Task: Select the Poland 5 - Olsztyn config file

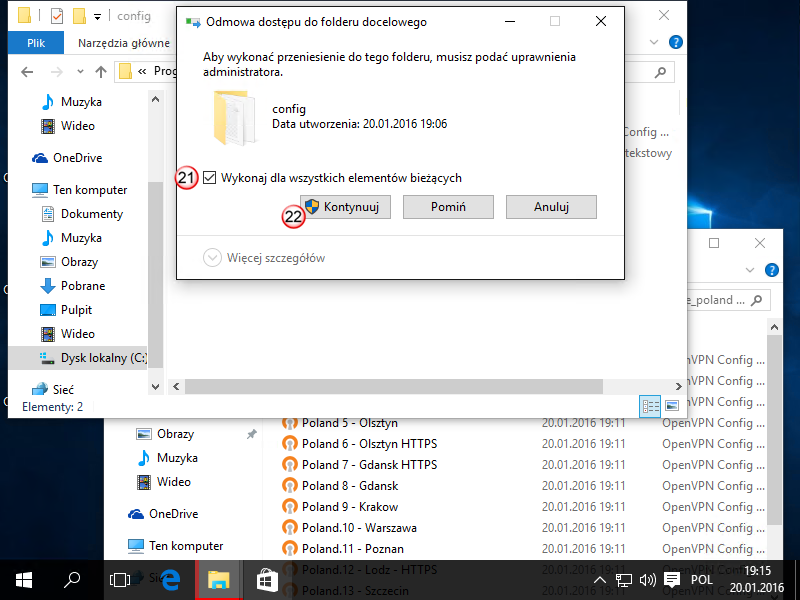Action: pyautogui.click(x=339, y=423)
